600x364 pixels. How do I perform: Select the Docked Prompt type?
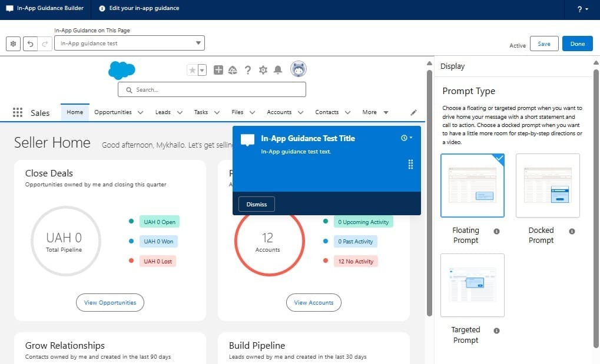(x=548, y=185)
